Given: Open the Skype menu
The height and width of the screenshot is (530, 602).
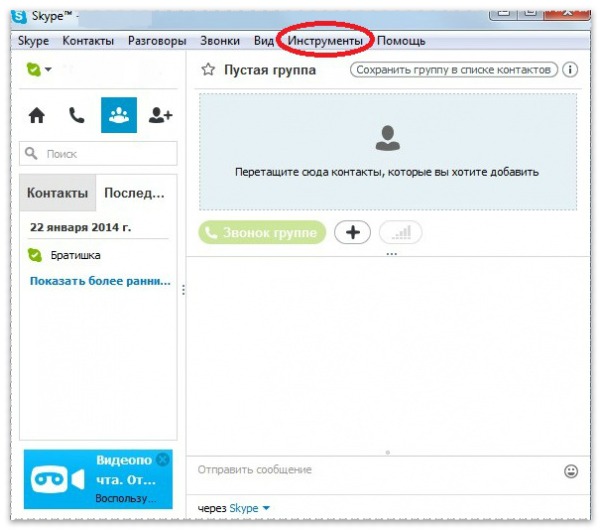Looking at the screenshot, I should (33, 40).
